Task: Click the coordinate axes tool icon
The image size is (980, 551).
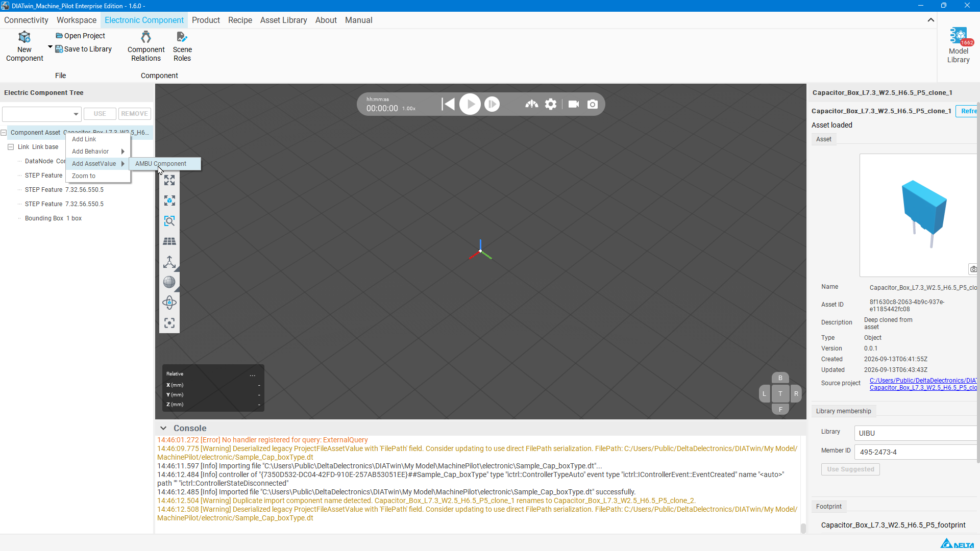Action: (169, 262)
